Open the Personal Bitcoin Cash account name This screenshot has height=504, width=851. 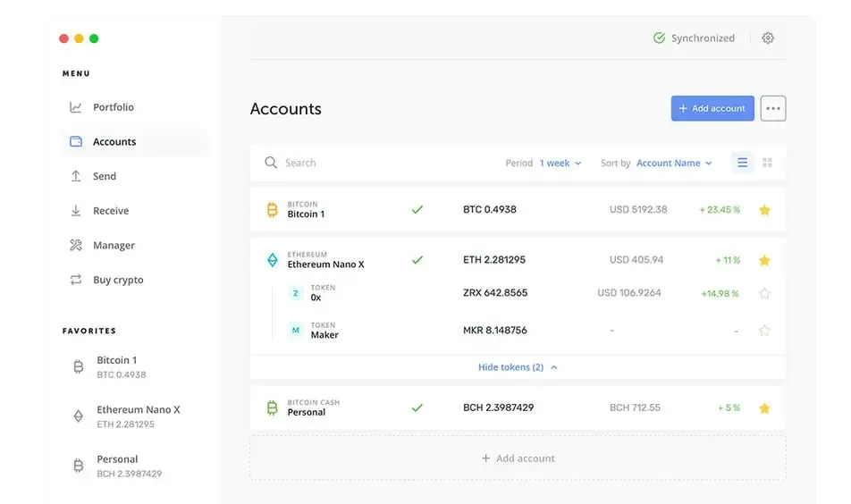click(307, 412)
